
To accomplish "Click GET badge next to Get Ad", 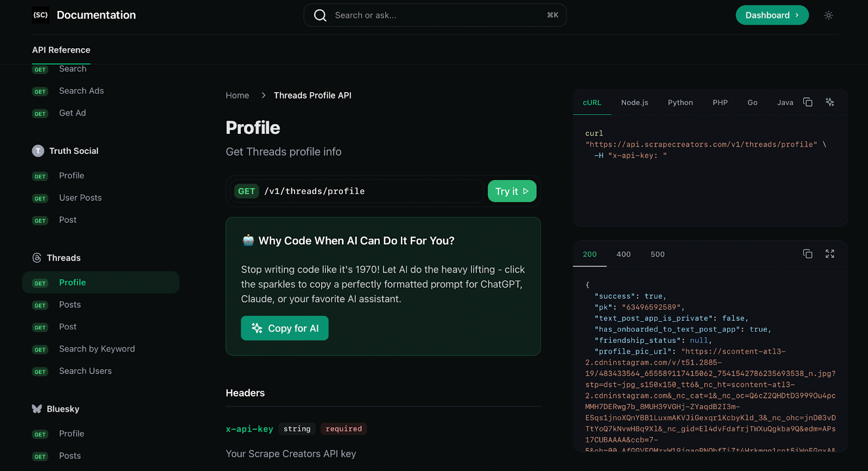I will [x=40, y=114].
